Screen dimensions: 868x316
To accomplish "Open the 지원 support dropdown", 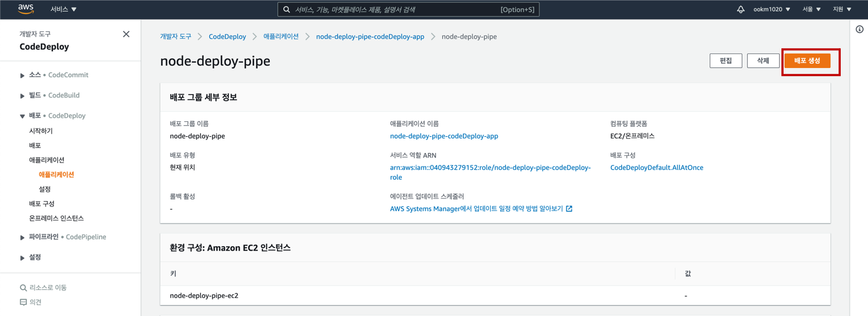I will coord(842,10).
